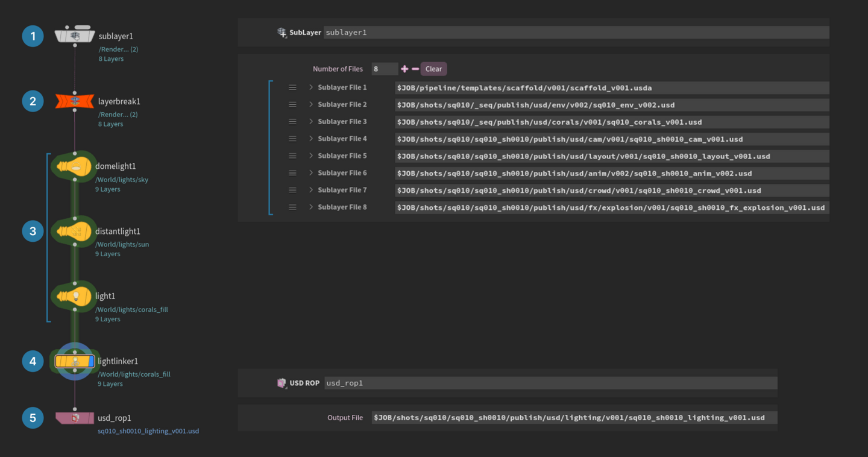Select the sublayer1 node icon
Viewport: 868px width, 457px height.
[75, 36]
